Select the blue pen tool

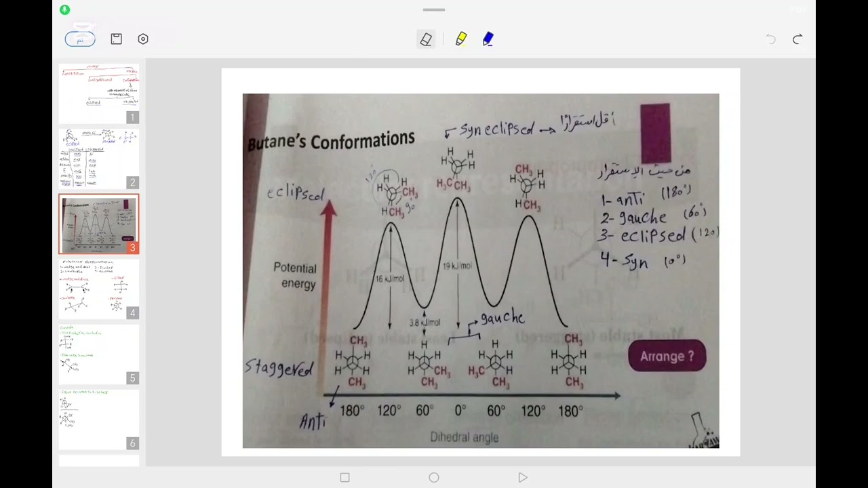pos(488,39)
